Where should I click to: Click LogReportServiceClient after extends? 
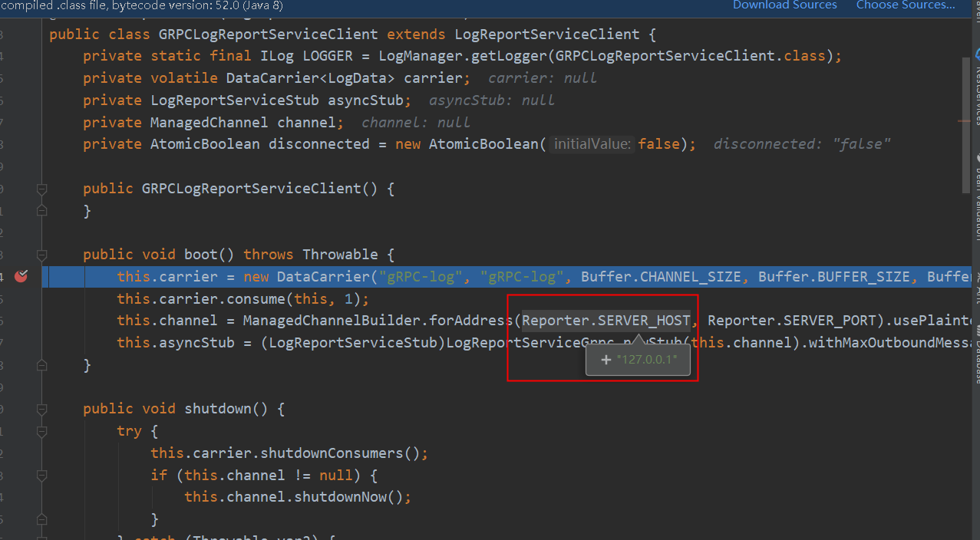[x=547, y=35]
